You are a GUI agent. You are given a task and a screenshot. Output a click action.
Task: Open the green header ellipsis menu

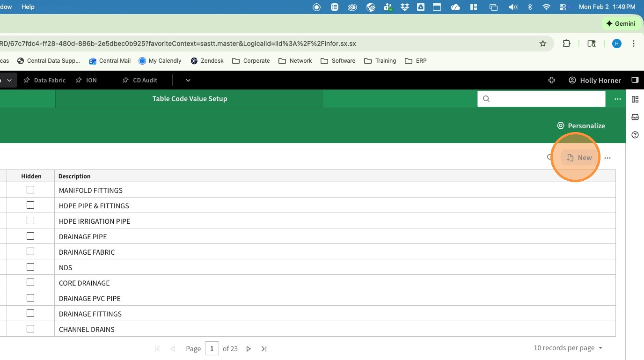618,99
